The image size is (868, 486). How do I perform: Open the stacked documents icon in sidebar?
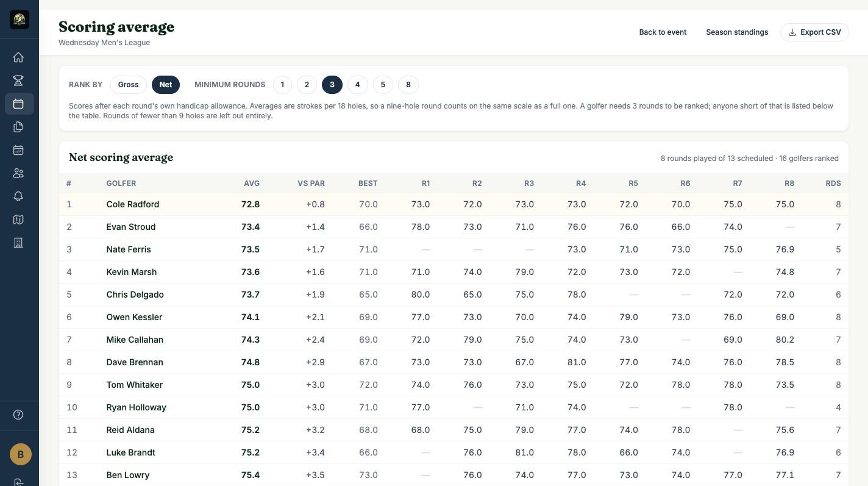tap(18, 127)
